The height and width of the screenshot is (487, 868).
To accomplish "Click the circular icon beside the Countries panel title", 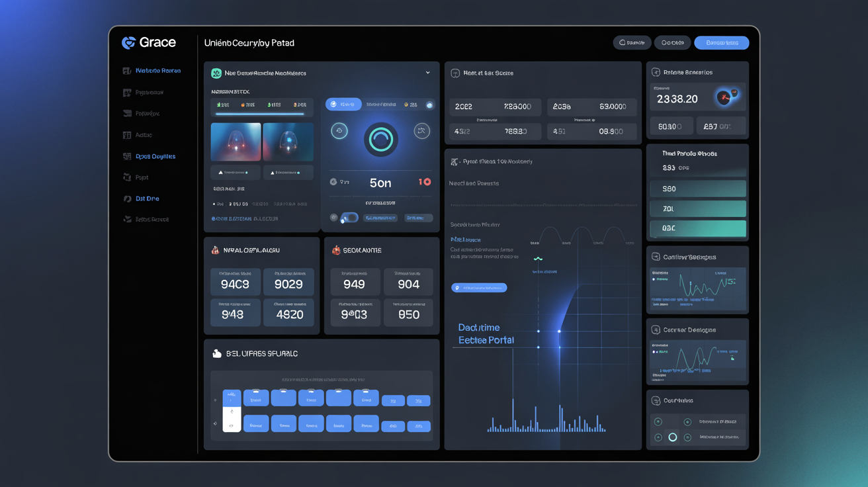I will coord(656,400).
